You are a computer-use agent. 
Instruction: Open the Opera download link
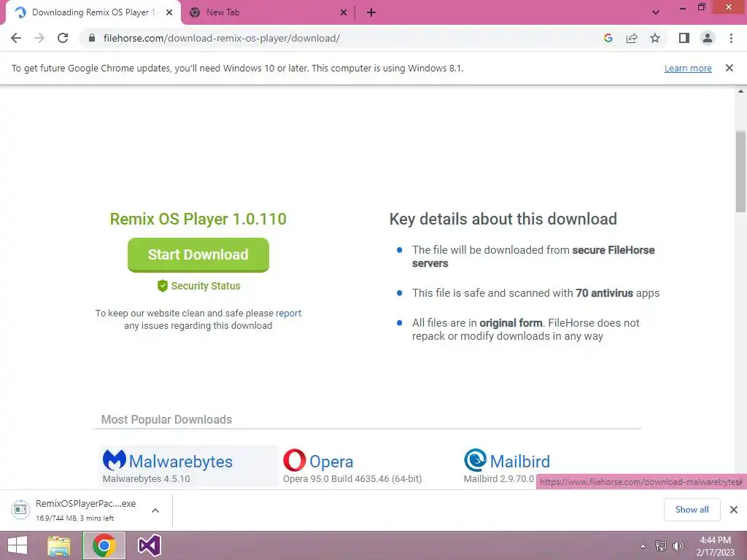tap(331, 462)
